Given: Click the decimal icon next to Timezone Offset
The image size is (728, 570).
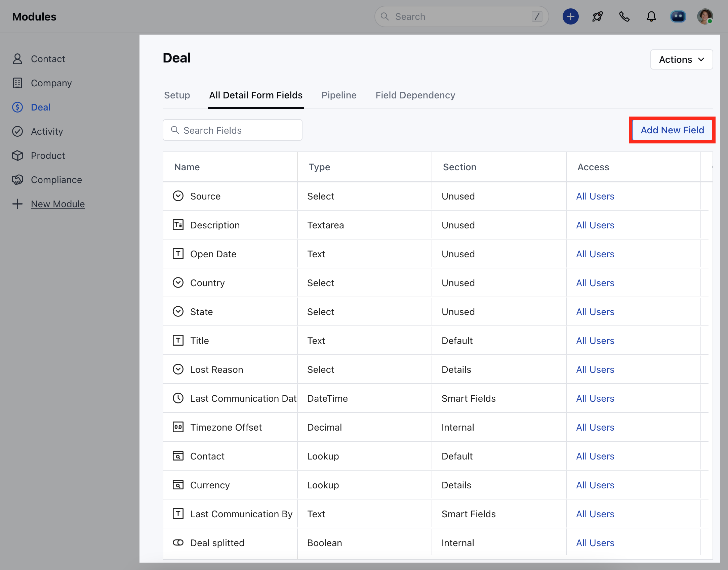Looking at the screenshot, I should pos(178,427).
